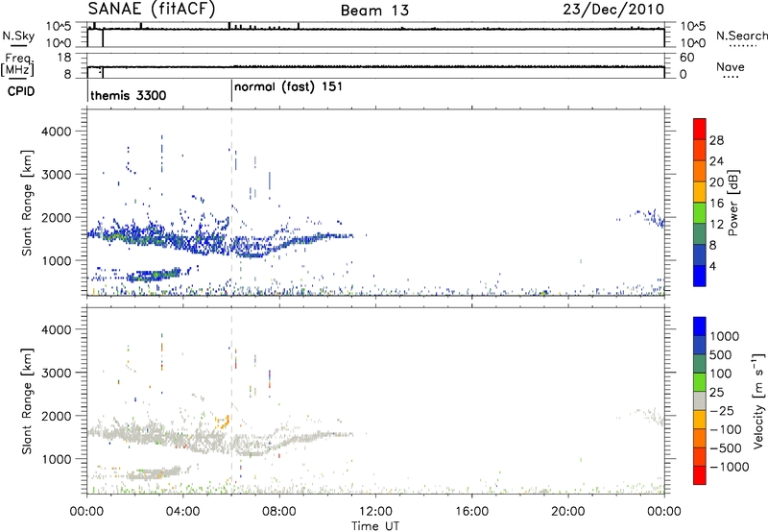
Task: Click the 20:00 time tick label
Action: pyautogui.click(x=567, y=512)
